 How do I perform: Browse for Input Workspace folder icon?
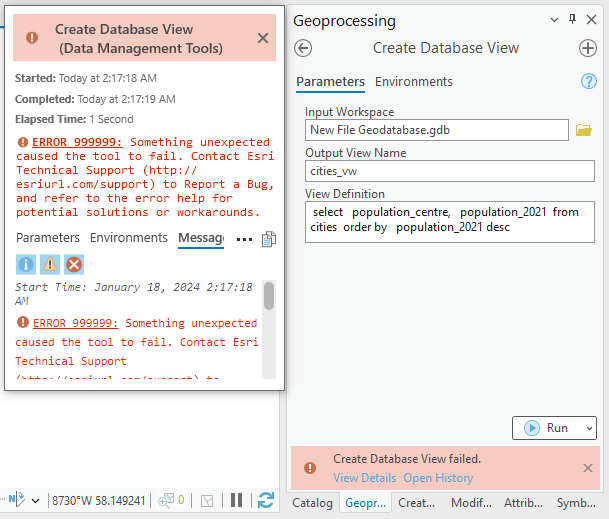[585, 130]
